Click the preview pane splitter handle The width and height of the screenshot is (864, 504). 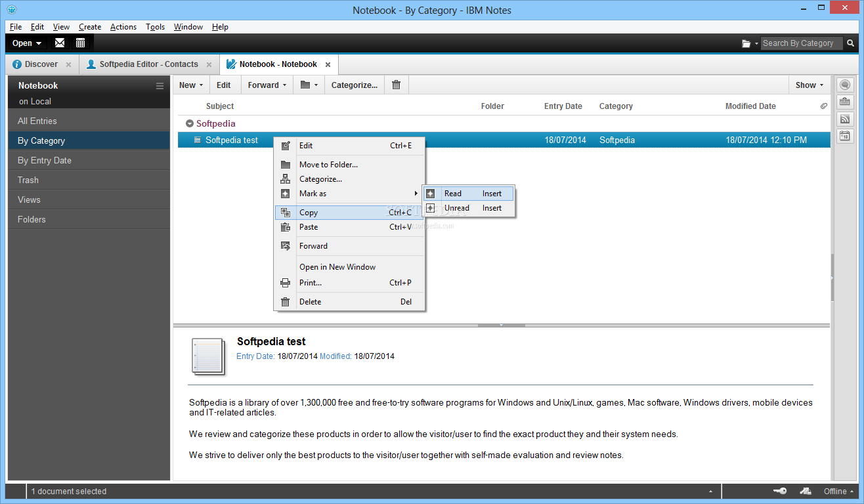pos(501,325)
